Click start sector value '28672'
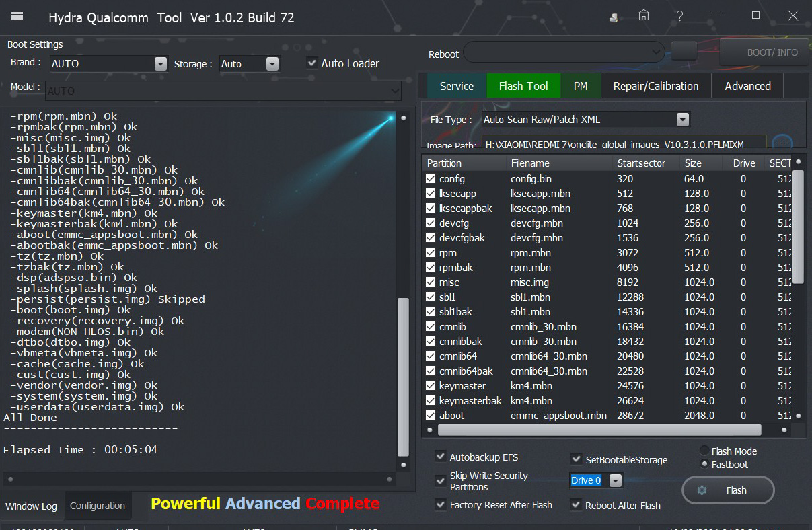Screen dimensions: 812x530 click(630, 416)
